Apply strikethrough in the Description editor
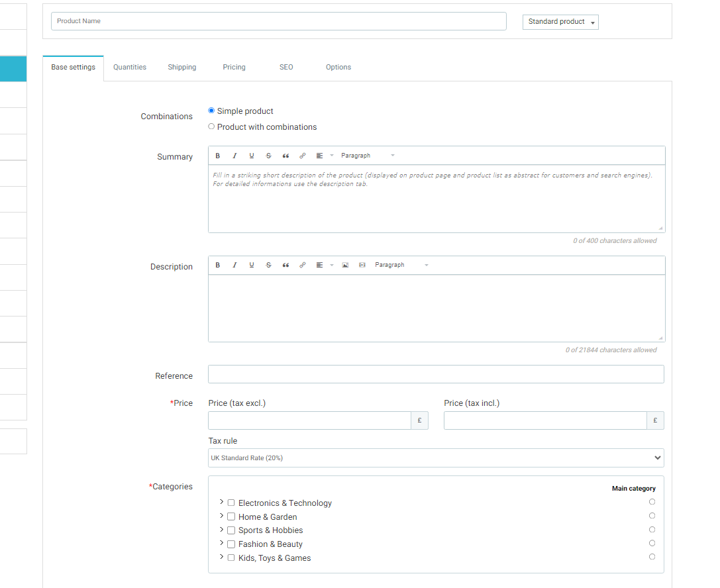This screenshot has height=588, width=720. [269, 265]
